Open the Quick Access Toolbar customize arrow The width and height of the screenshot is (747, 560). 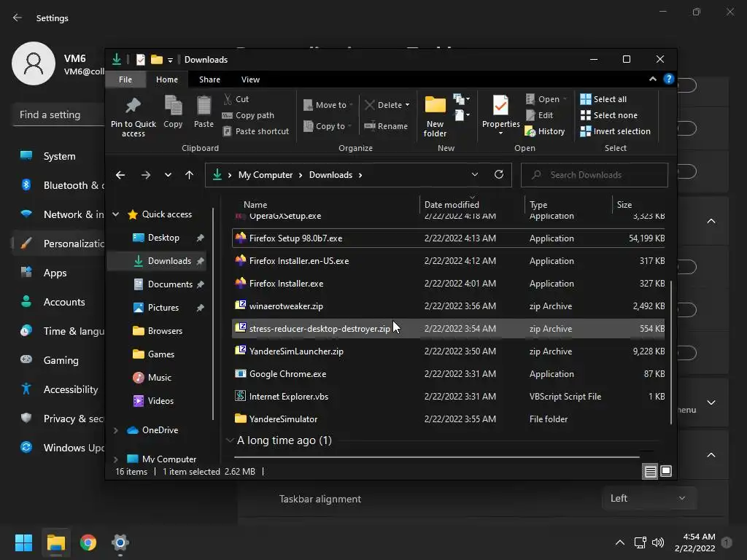coord(170,60)
